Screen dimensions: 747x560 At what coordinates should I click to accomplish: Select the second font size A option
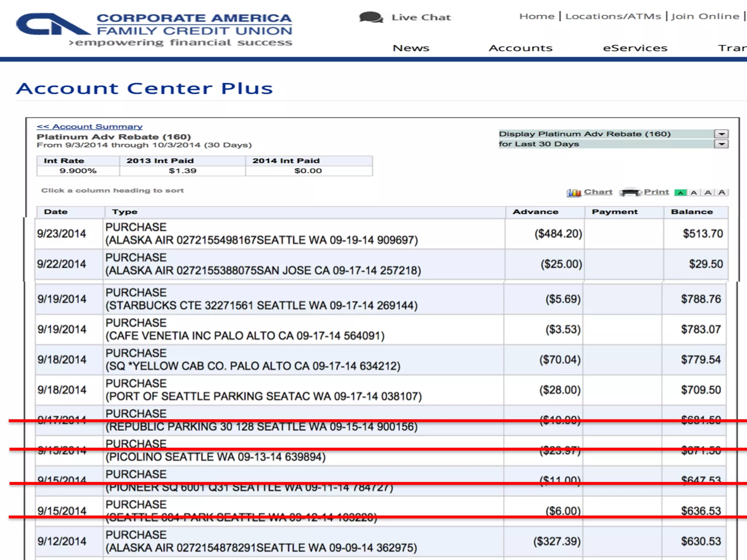coord(694,192)
